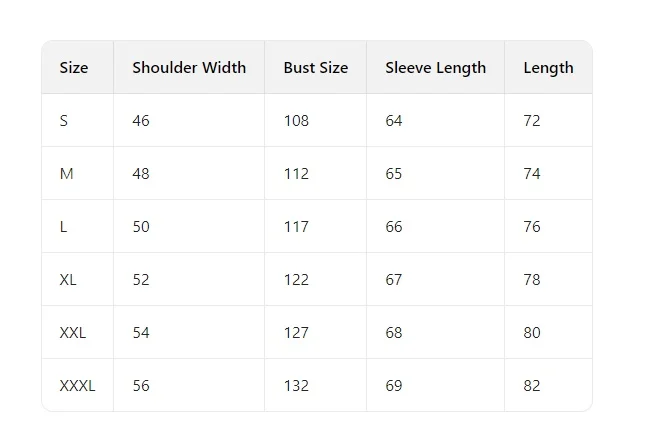This screenshot has width=656, height=434.
Task: Select the XL size cell
Action: pyautogui.click(x=68, y=280)
